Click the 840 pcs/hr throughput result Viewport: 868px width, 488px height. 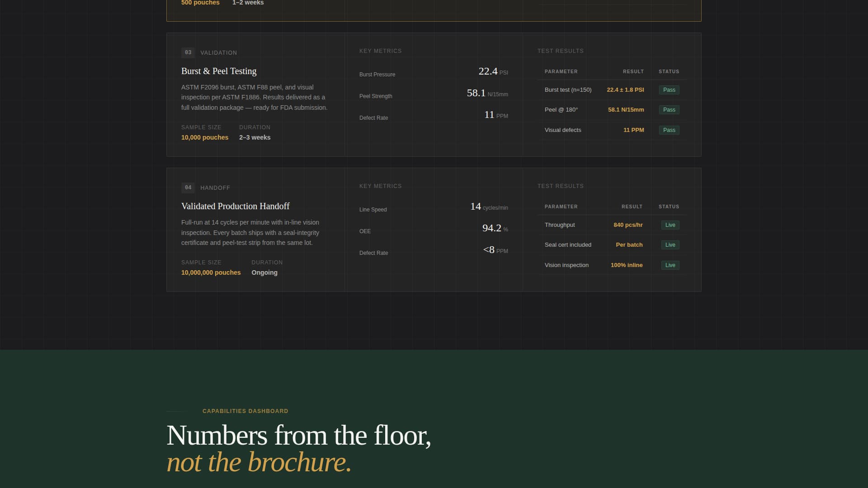click(x=628, y=225)
